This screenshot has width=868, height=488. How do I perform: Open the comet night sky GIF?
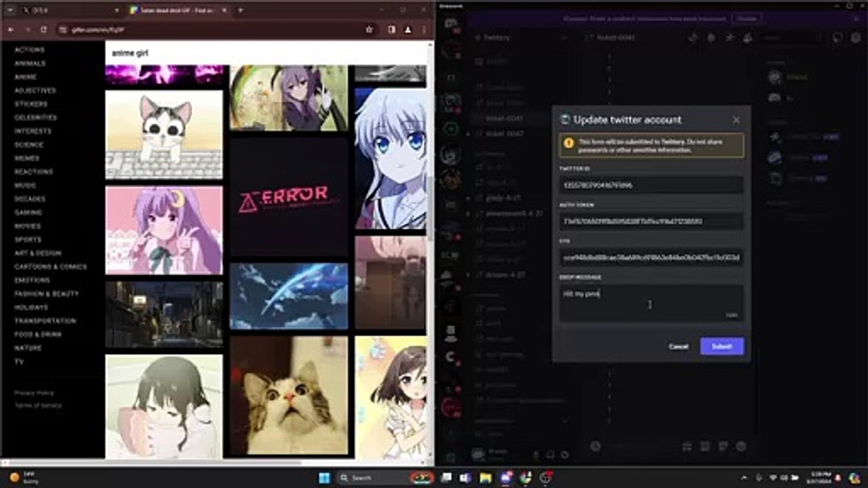pyautogui.click(x=289, y=297)
